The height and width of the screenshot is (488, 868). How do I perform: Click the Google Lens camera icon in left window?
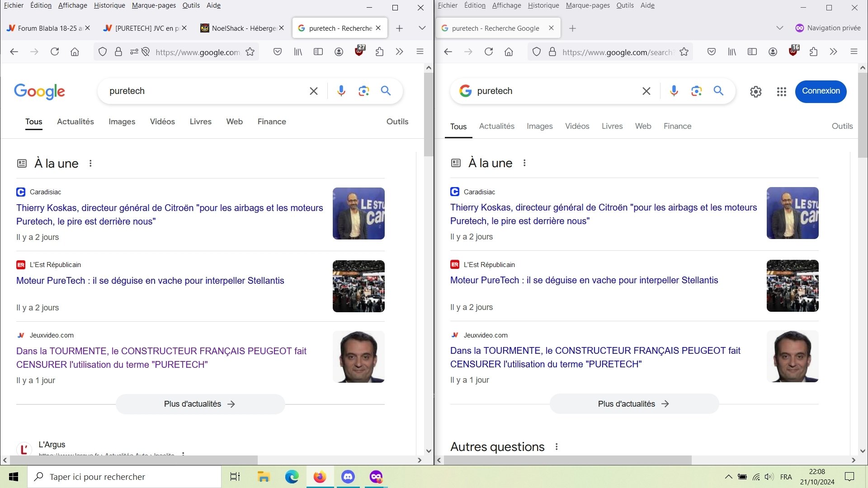(x=364, y=91)
